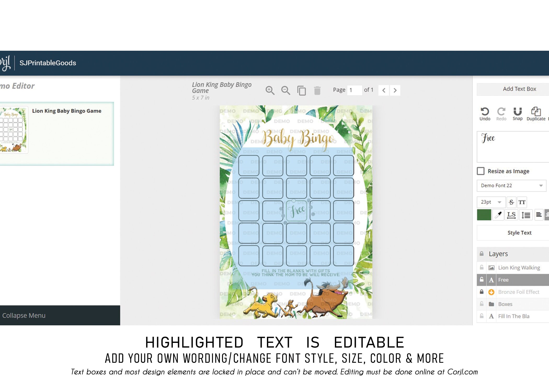Toggle the Layers header lock icon
Viewport: 549px width, 392px height.
tap(482, 254)
